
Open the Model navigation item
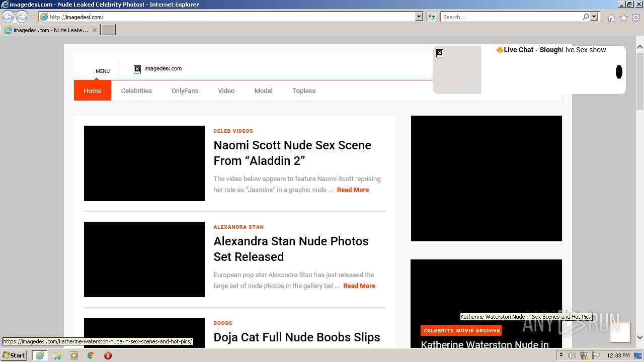click(x=263, y=90)
